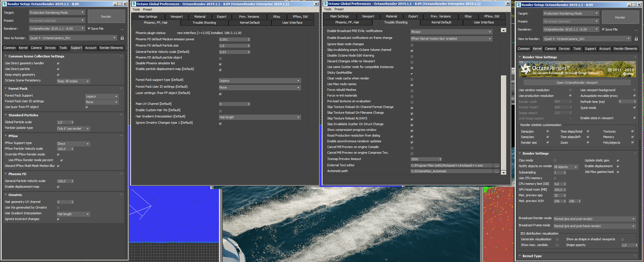This screenshot has width=644, height=262.
Task: Click the scroll up arrow in the Trouble Shooting list
Action: point(504,30)
